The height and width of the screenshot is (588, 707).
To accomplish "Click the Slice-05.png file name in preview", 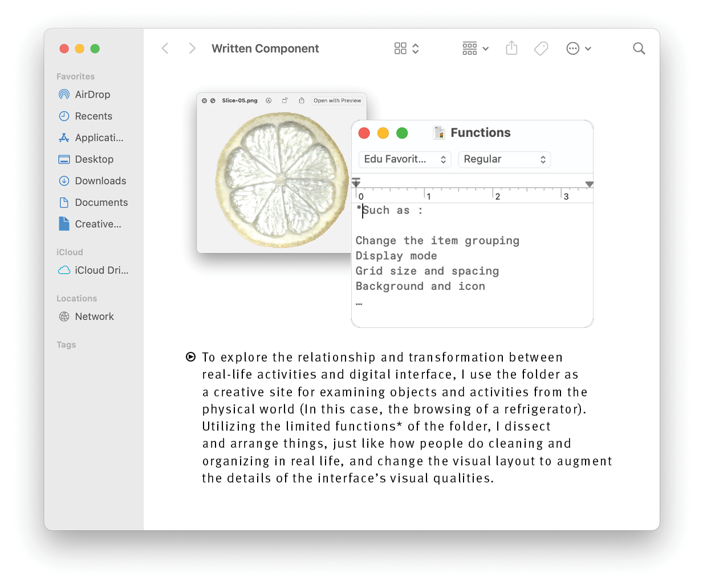I will 239,100.
